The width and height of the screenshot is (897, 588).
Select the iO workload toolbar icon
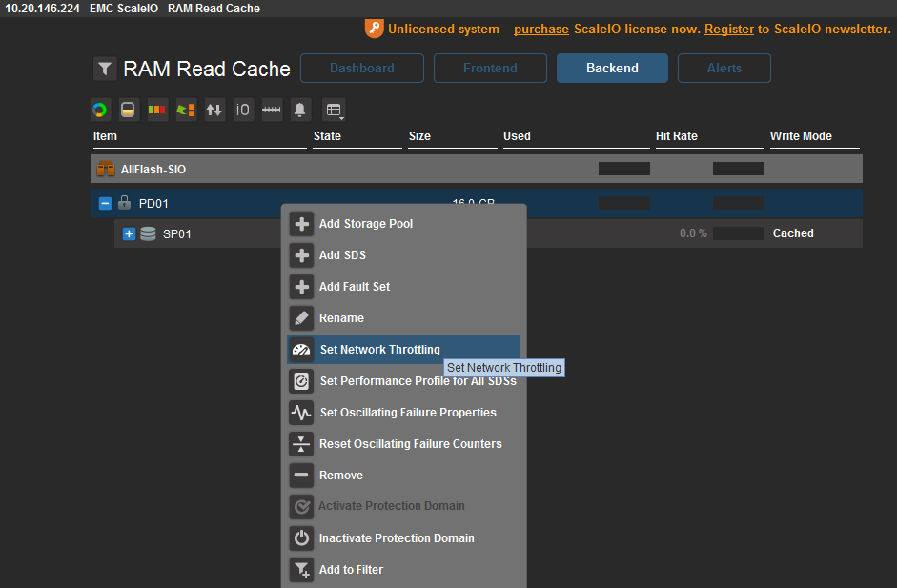coord(242,110)
